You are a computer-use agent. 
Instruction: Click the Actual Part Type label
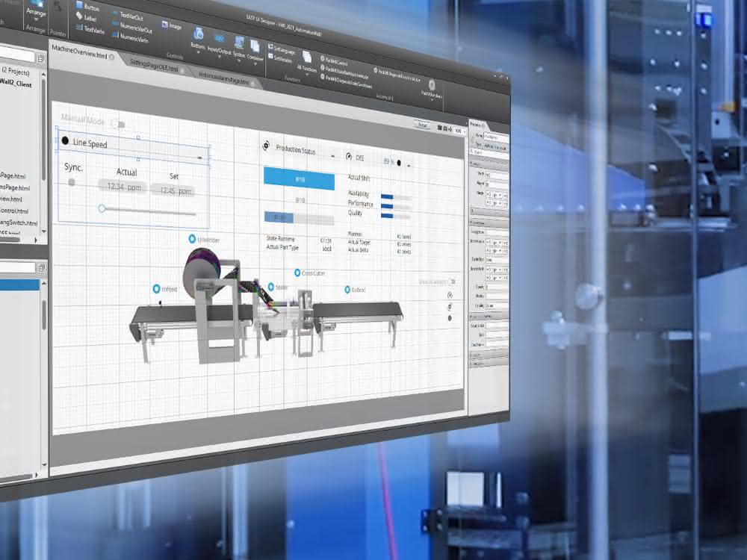click(x=282, y=247)
